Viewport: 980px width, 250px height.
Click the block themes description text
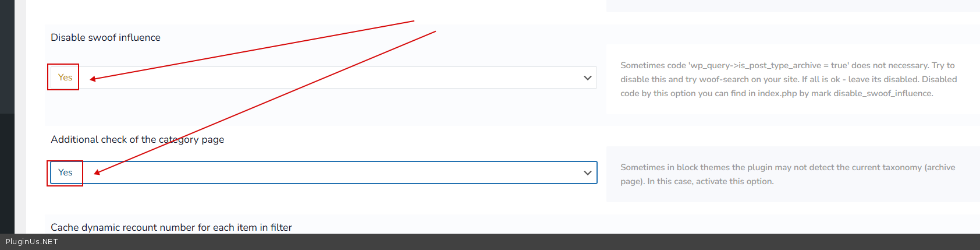tap(788, 174)
